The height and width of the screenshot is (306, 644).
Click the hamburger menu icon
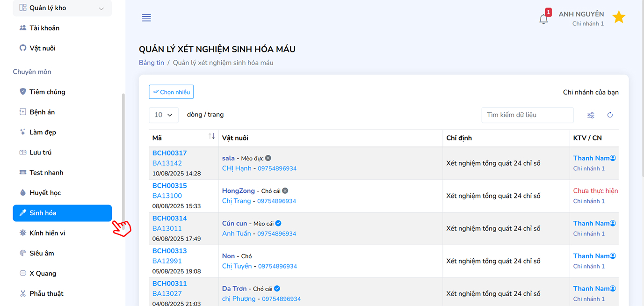coord(146,18)
